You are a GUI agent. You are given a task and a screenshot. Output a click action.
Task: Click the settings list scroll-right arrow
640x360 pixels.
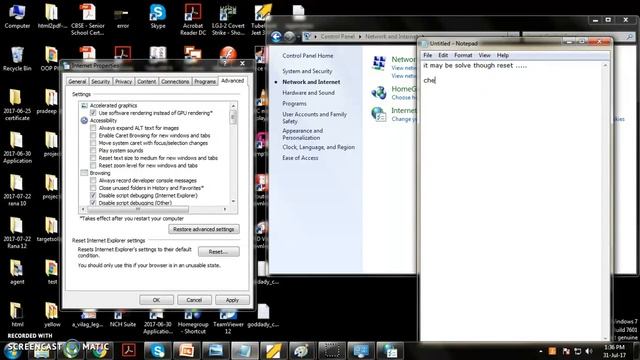click(225, 209)
